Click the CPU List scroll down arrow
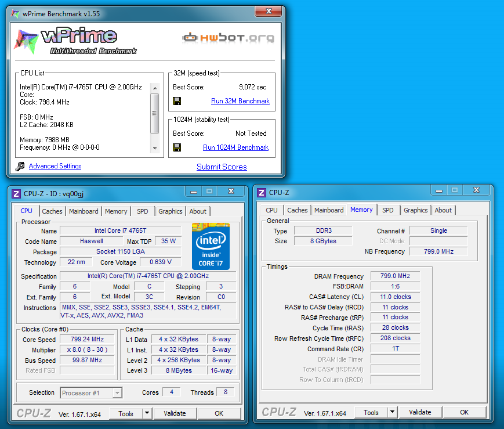This screenshot has height=429, width=504. click(155, 149)
